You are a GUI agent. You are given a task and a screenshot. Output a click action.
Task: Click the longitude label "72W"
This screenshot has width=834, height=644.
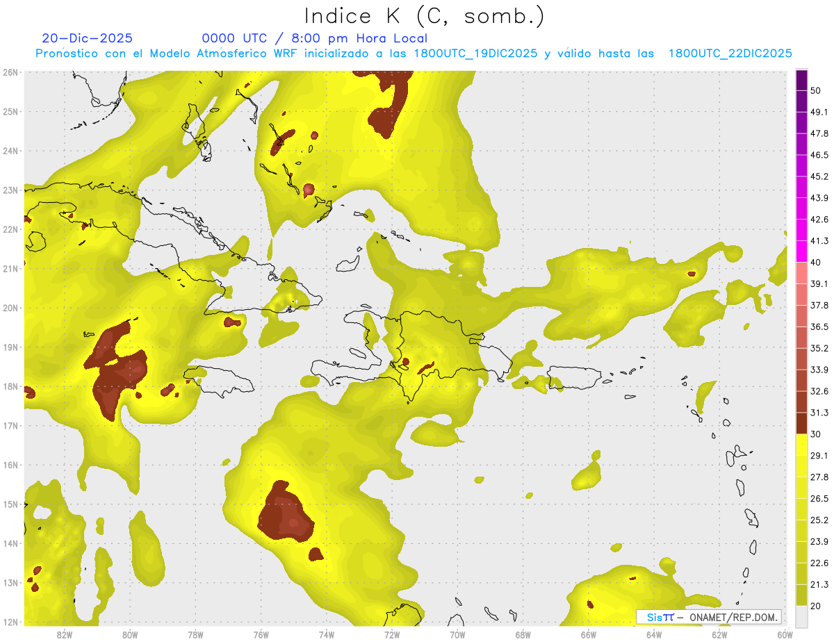click(392, 634)
